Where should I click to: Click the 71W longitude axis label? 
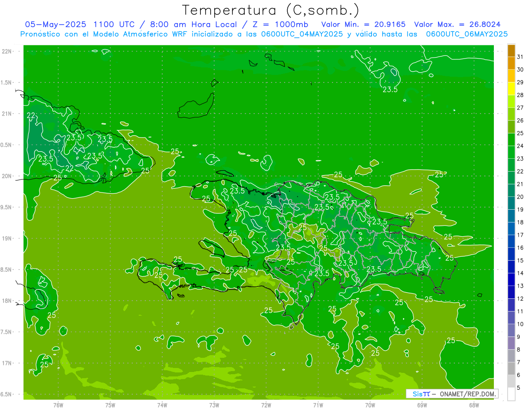click(318, 405)
